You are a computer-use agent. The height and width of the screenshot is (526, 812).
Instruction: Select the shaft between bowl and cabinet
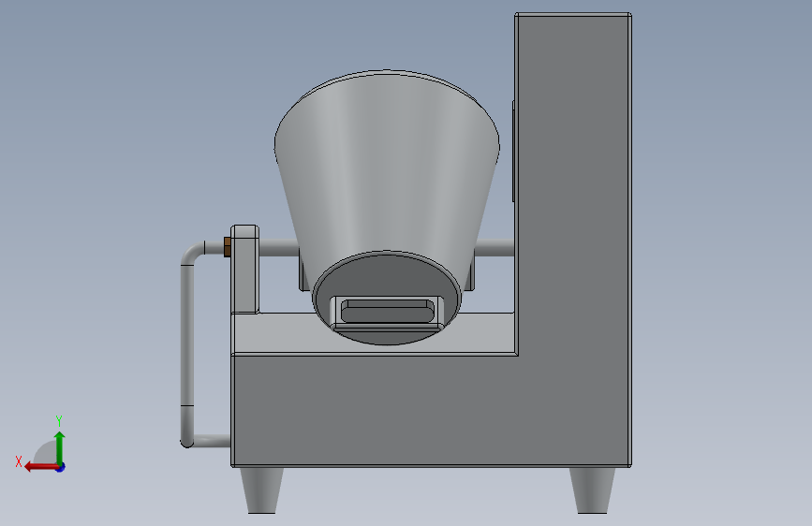[494, 248]
